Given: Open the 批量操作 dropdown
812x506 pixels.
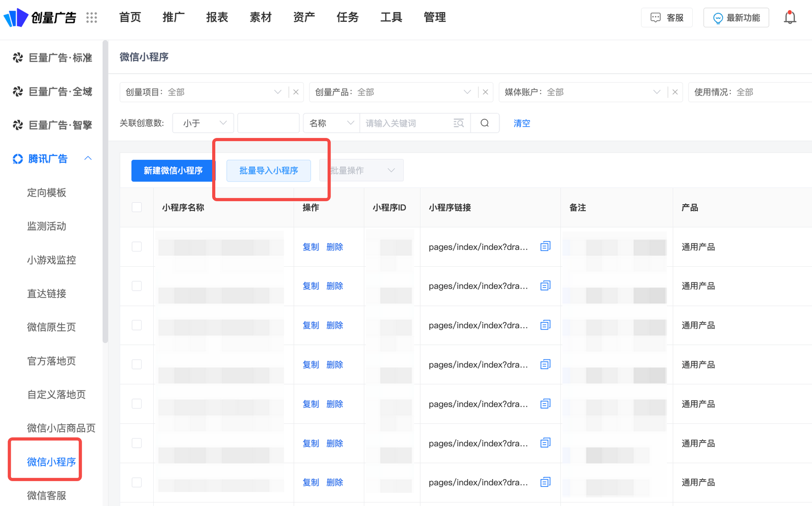Looking at the screenshot, I should [361, 170].
